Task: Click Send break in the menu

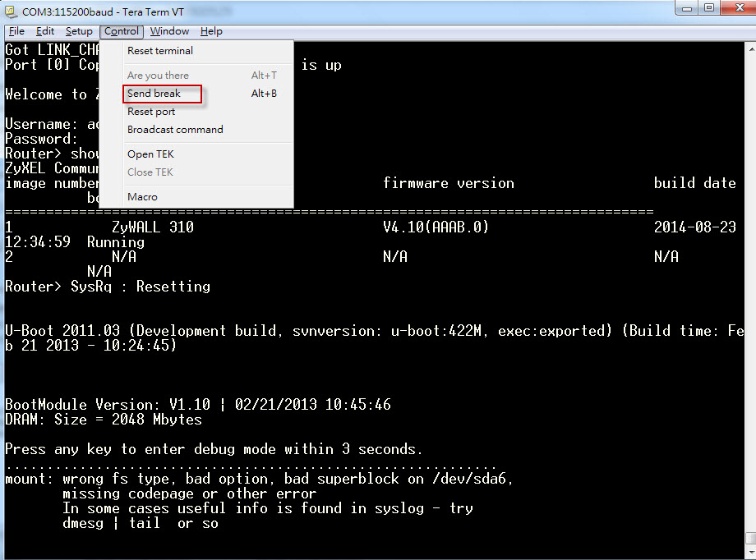Action: 154,94
